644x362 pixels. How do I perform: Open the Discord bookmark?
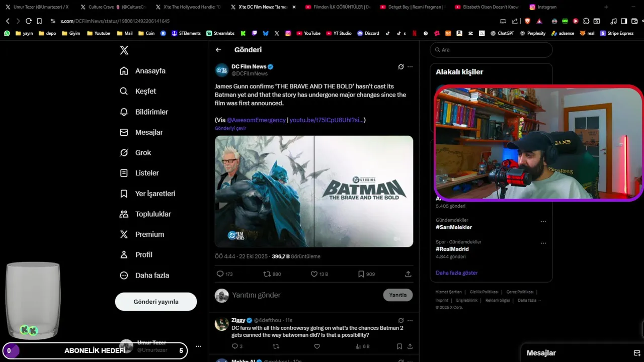(368, 33)
